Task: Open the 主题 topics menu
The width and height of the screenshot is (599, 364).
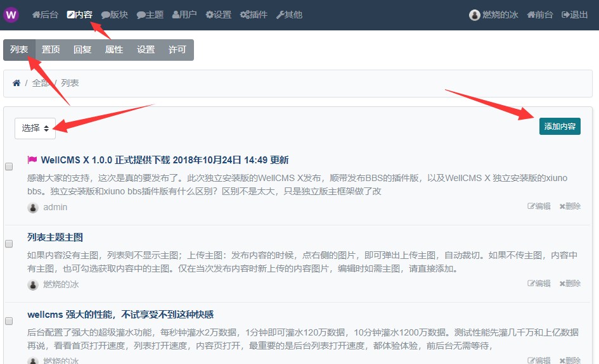Action: (150, 15)
